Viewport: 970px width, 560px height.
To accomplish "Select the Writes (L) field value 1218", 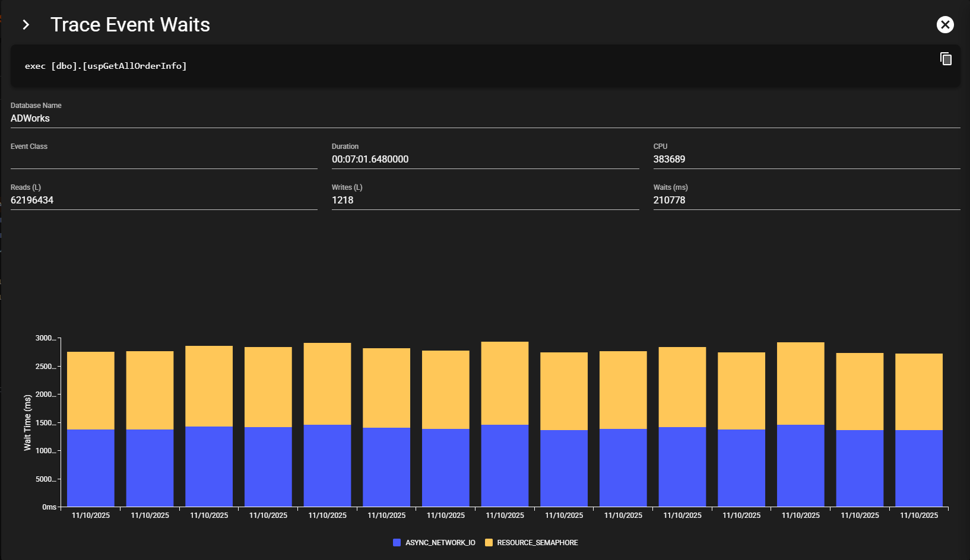I will point(343,200).
